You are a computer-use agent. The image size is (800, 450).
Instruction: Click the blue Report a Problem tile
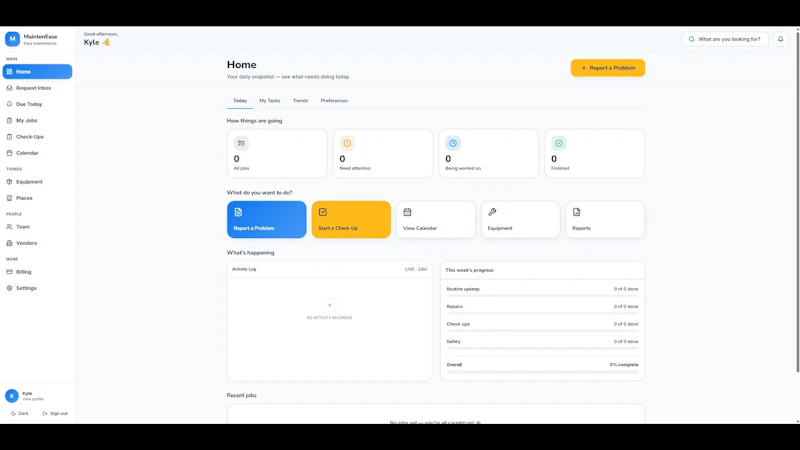click(267, 219)
